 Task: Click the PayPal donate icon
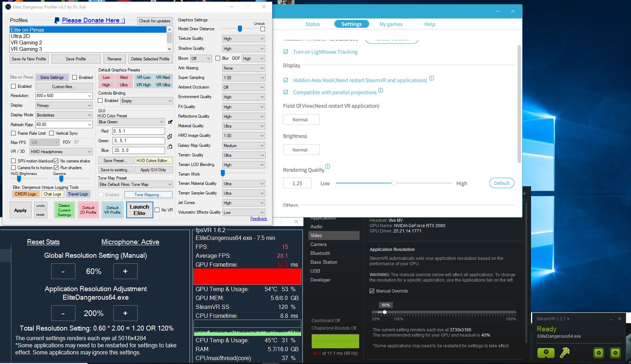57,21
